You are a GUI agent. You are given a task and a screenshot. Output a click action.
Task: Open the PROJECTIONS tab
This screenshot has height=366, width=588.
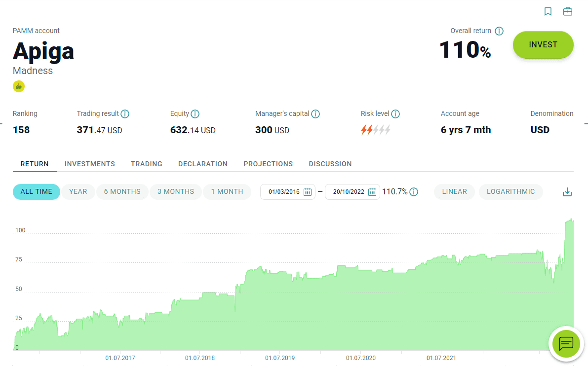pyautogui.click(x=268, y=164)
